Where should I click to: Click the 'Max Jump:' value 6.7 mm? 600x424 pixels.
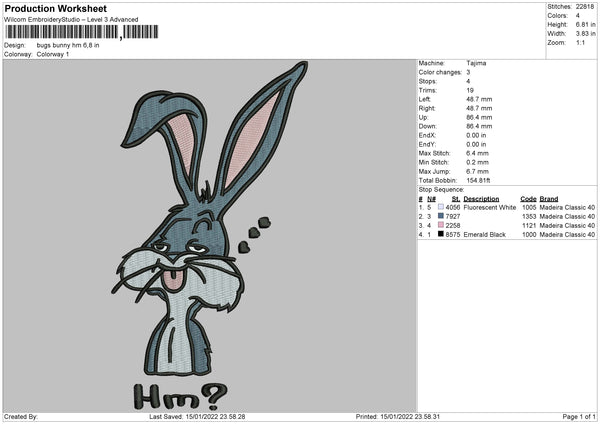point(478,171)
